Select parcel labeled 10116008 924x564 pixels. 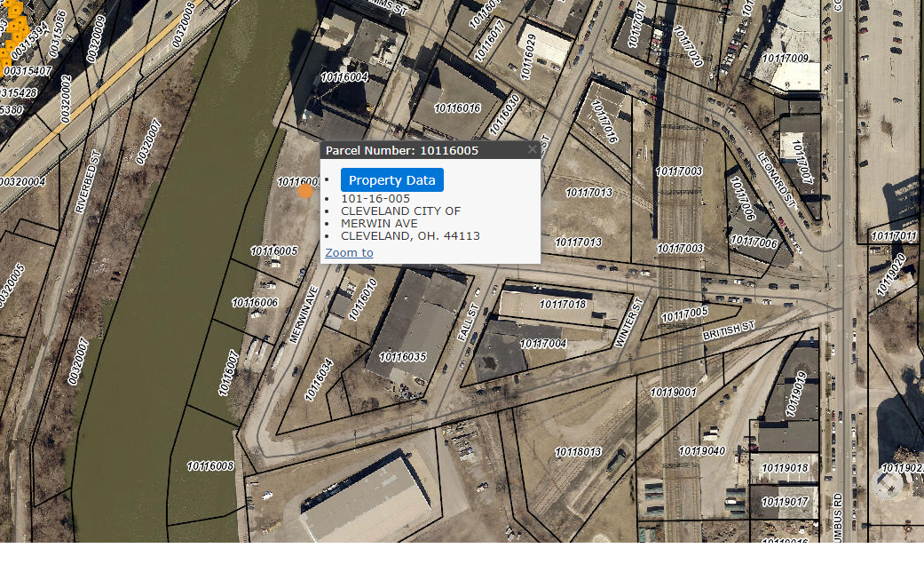click(x=210, y=465)
